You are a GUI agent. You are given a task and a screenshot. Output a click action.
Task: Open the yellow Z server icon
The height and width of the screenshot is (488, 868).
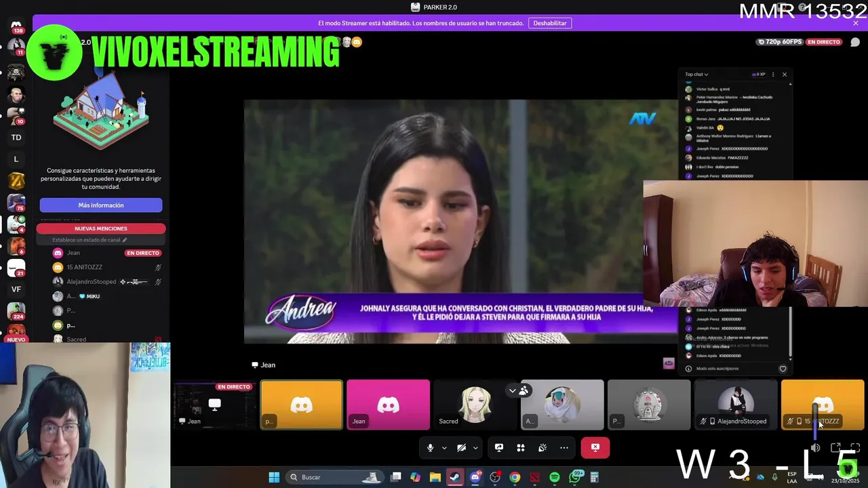16,181
